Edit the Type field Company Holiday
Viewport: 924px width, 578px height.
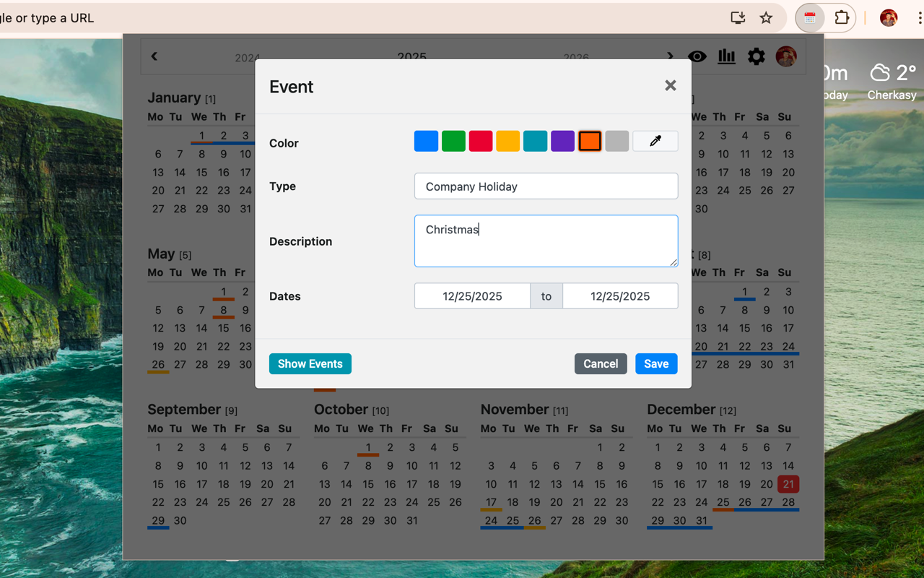click(x=546, y=186)
